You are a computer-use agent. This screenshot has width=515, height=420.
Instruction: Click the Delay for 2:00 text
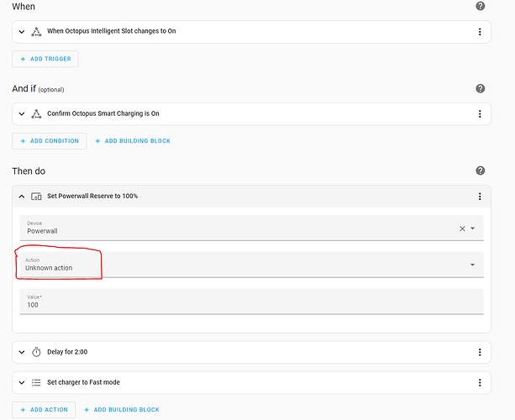click(67, 352)
